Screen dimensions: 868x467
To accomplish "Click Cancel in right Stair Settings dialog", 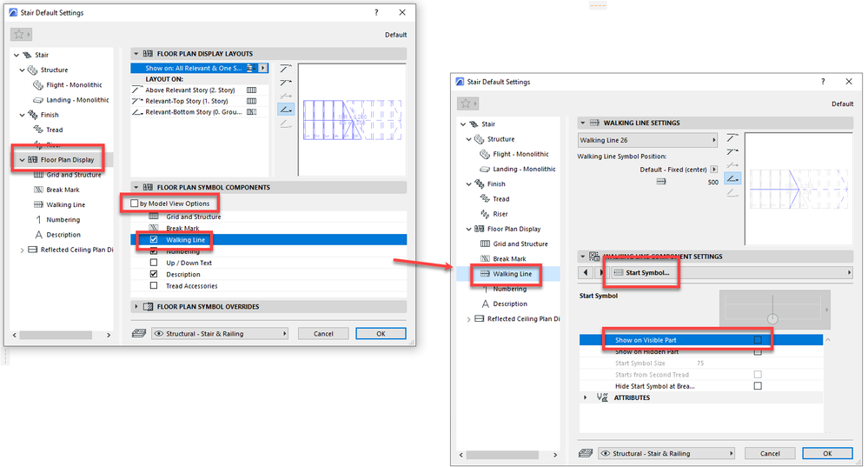I will point(770,453).
